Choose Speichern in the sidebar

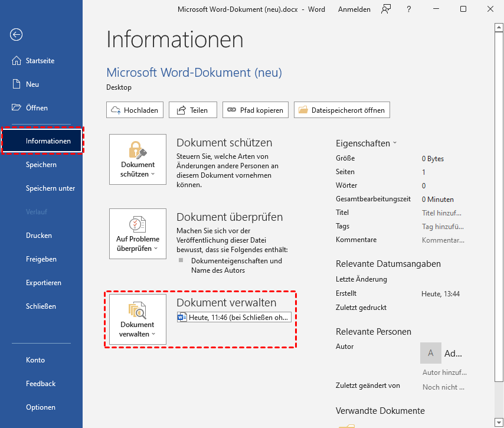(x=41, y=165)
